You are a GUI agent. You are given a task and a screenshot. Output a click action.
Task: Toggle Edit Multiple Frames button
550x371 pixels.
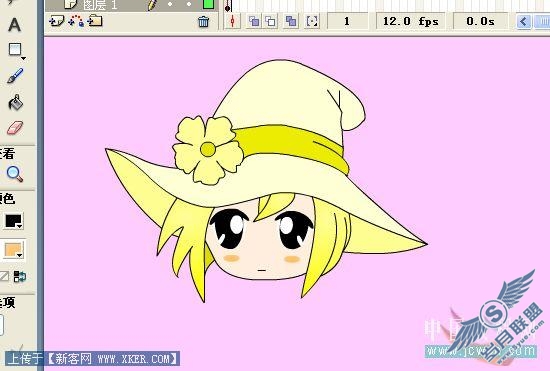click(x=291, y=21)
